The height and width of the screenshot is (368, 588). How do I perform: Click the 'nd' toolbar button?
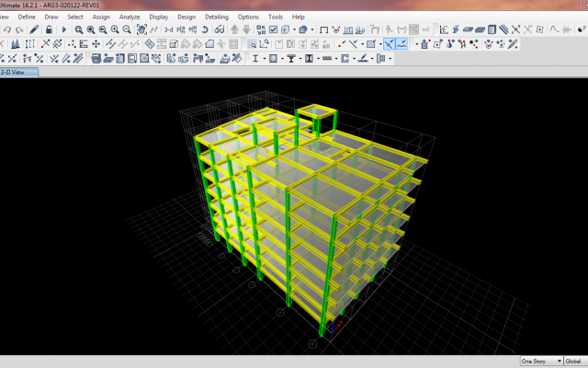425,29
